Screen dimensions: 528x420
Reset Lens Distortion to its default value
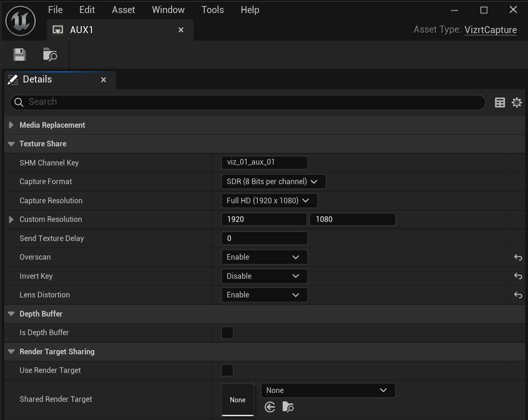click(x=518, y=295)
